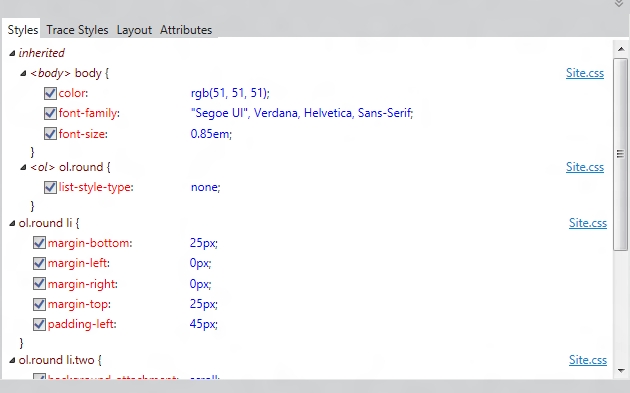This screenshot has height=393, width=630.
Task: Click the double chevron at top right
Action: tap(619, 4)
